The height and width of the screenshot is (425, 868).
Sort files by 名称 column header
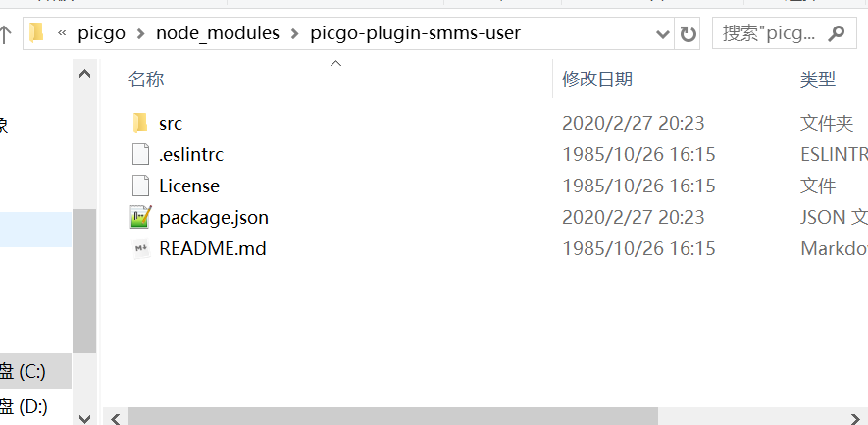(x=146, y=79)
